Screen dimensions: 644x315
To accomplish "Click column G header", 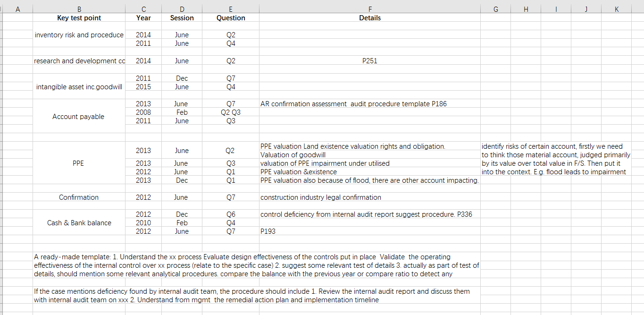I will (x=495, y=9).
